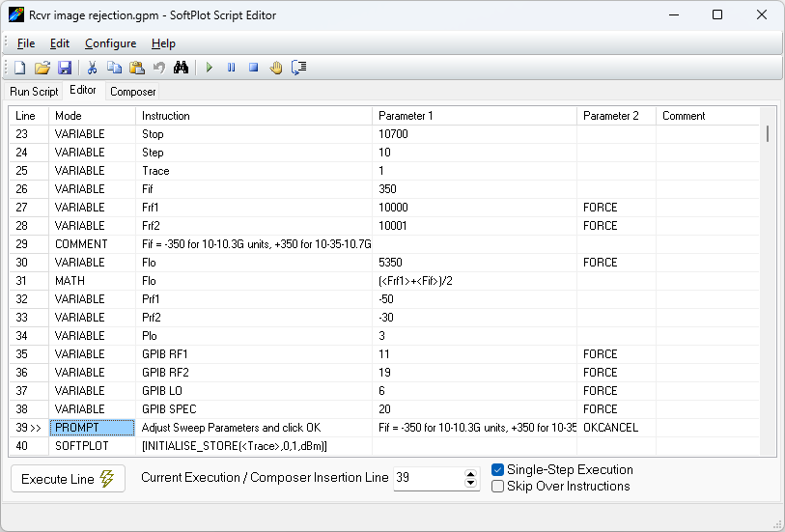The width and height of the screenshot is (785, 532).
Task: Open the Configure menu
Action: (110, 43)
